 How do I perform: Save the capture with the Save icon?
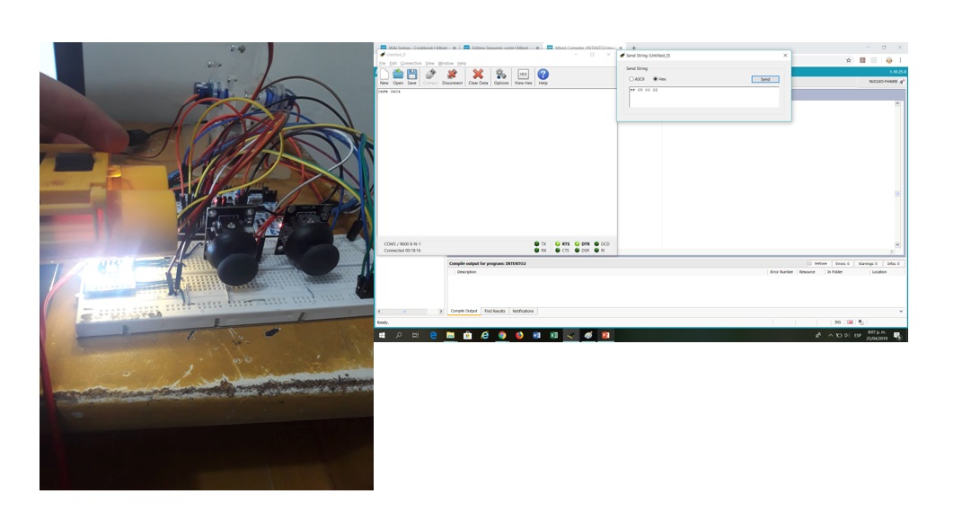coord(411,76)
